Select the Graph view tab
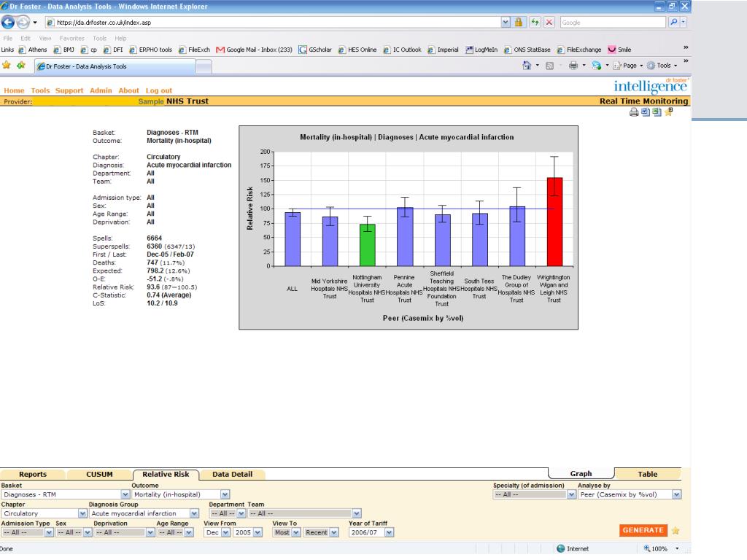Screen dimensions: 747x560 (581, 473)
